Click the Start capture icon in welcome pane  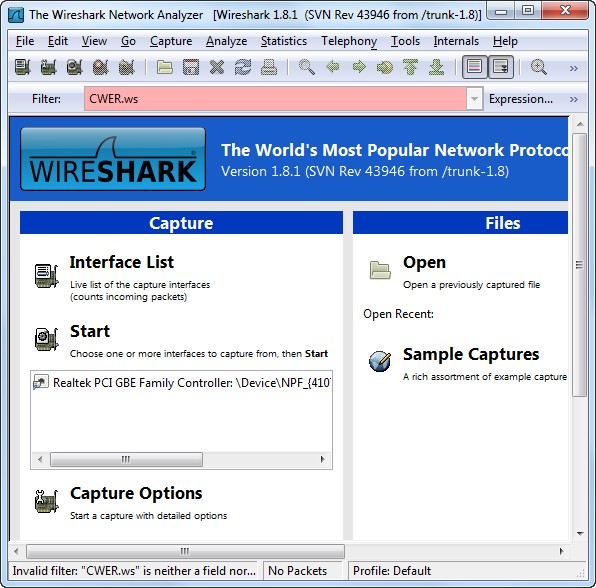[x=46, y=339]
